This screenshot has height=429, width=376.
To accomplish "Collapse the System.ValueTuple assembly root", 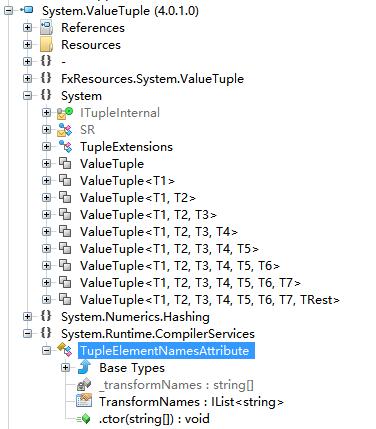I will pos(9,10).
